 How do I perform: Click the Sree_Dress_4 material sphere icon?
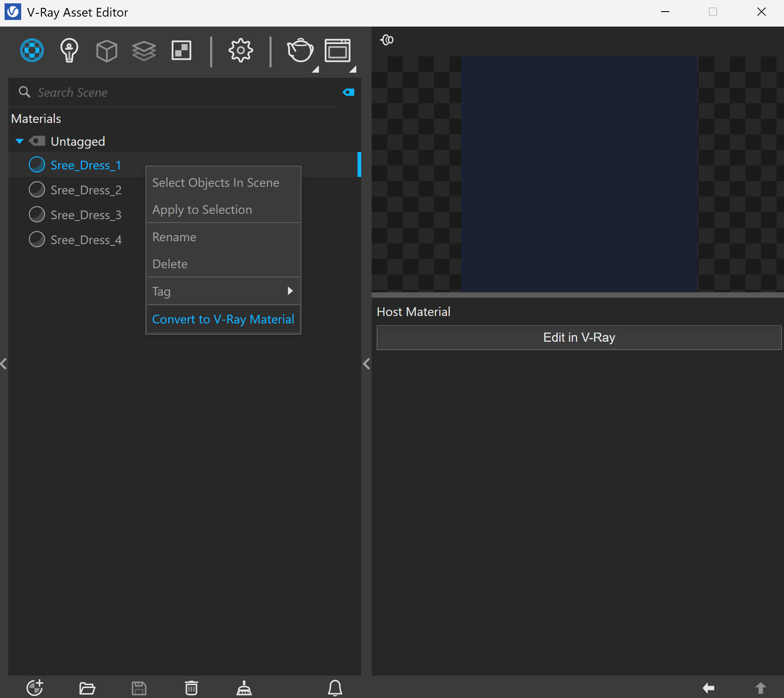point(37,239)
